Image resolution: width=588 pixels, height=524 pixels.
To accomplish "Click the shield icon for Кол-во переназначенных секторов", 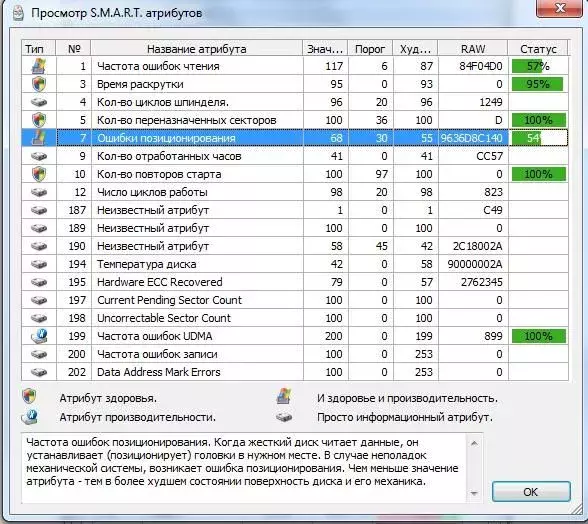I will coord(39,120).
